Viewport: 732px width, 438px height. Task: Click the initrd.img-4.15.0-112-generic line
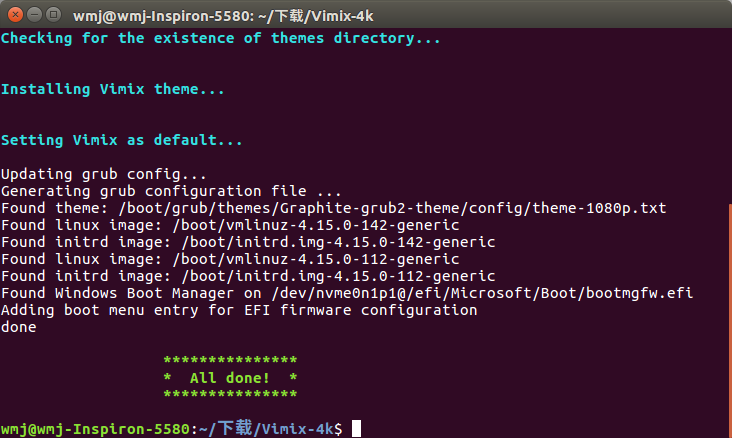pyautogui.click(x=248, y=276)
